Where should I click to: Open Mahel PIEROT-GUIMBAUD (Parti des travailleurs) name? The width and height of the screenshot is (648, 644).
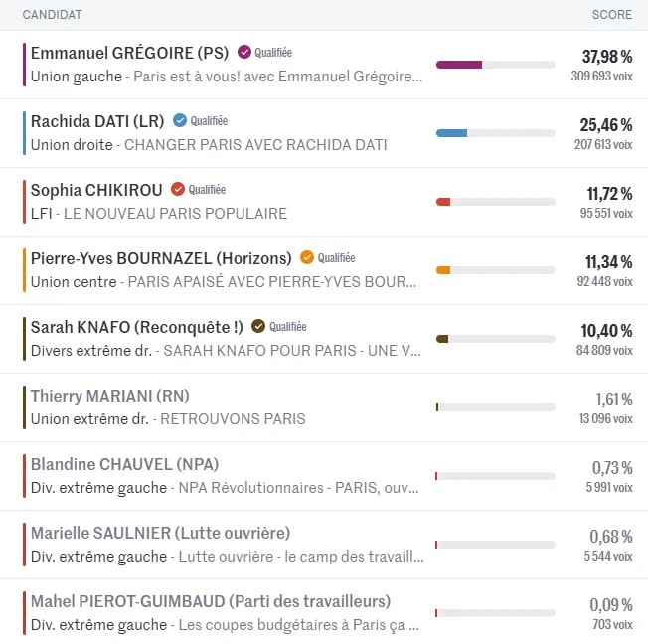click(x=210, y=601)
